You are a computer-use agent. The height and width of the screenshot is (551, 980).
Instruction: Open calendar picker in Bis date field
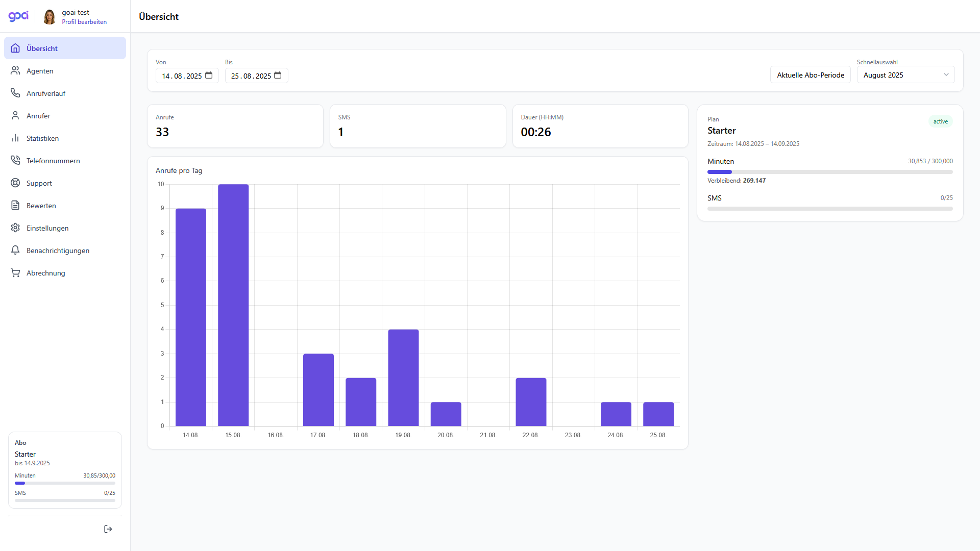(x=278, y=76)
